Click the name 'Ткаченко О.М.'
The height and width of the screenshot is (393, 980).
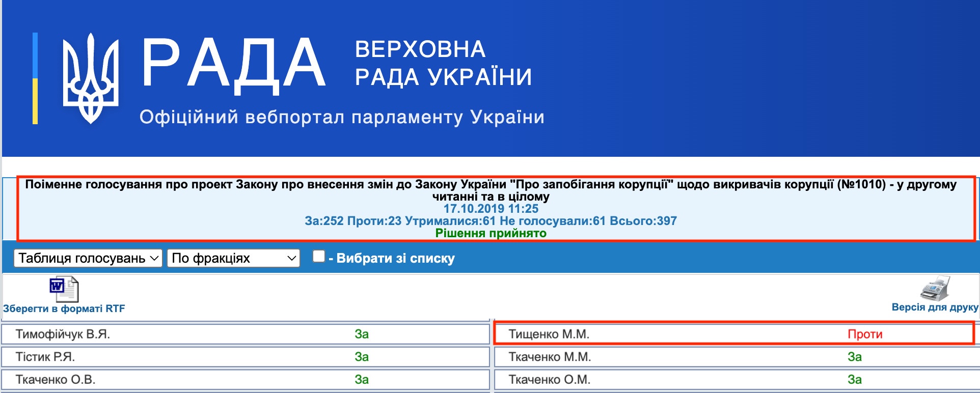coord(550,380)
